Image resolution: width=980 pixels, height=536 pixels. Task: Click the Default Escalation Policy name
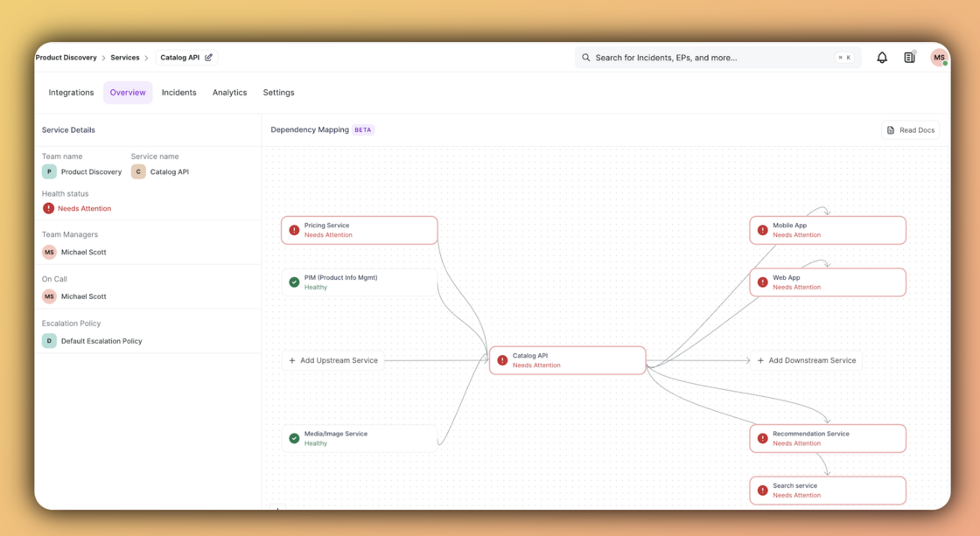pos(101,341)
